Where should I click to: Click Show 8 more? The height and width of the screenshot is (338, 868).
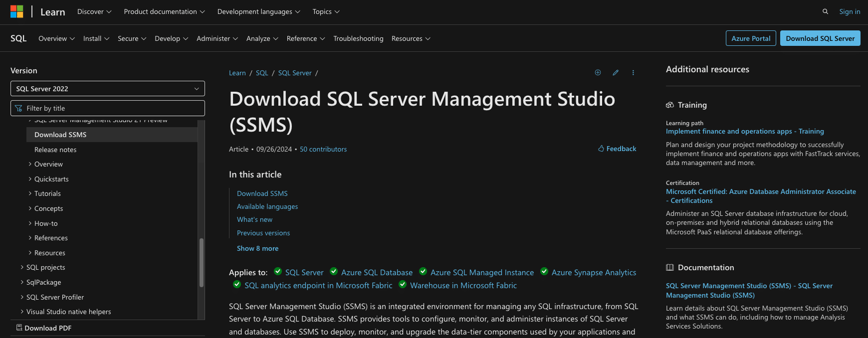257,248
